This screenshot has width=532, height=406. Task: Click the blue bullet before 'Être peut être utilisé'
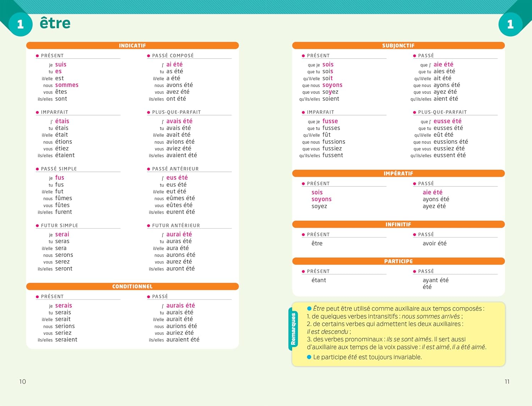309,309
